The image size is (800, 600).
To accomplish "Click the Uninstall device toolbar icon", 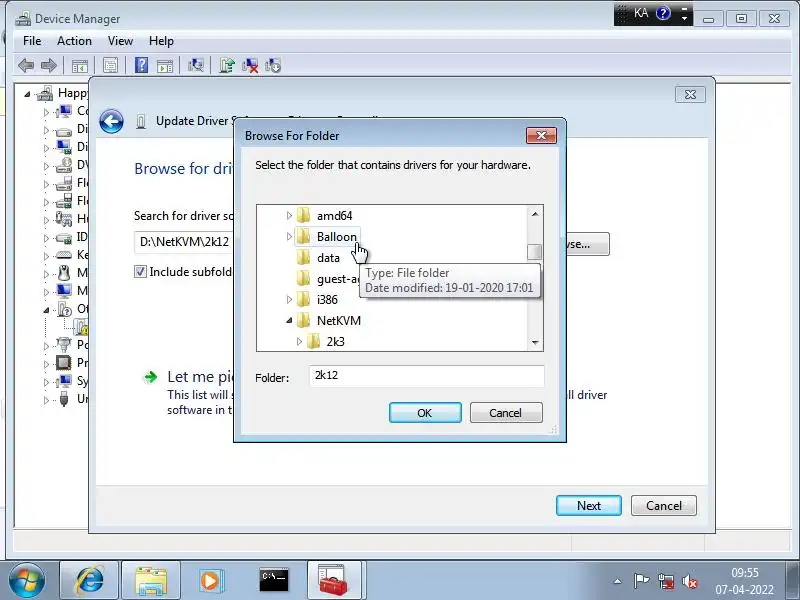I will click(x=250, y=65).
